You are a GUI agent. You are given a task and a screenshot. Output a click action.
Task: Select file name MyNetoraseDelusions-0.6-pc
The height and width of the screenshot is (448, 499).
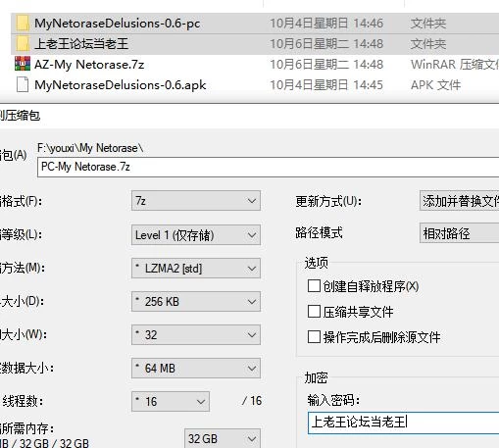pos(118,24)
